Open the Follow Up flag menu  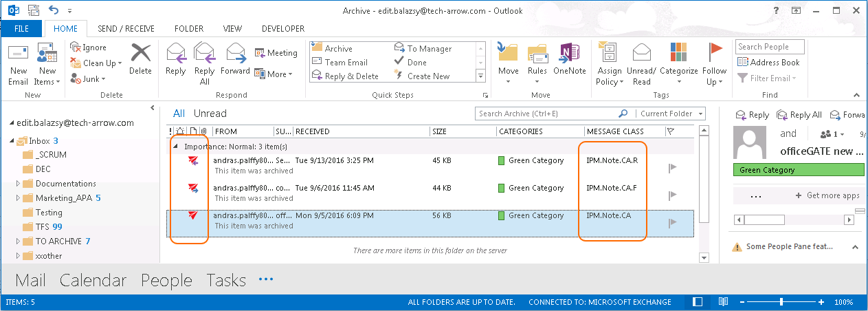(715, 63)
